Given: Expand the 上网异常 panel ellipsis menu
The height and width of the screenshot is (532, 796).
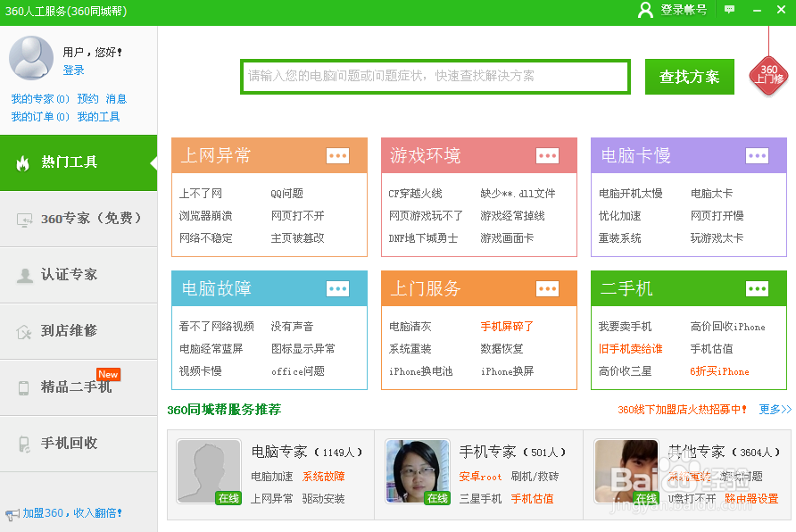Looking at the screenshot, I should pos(337,154).
